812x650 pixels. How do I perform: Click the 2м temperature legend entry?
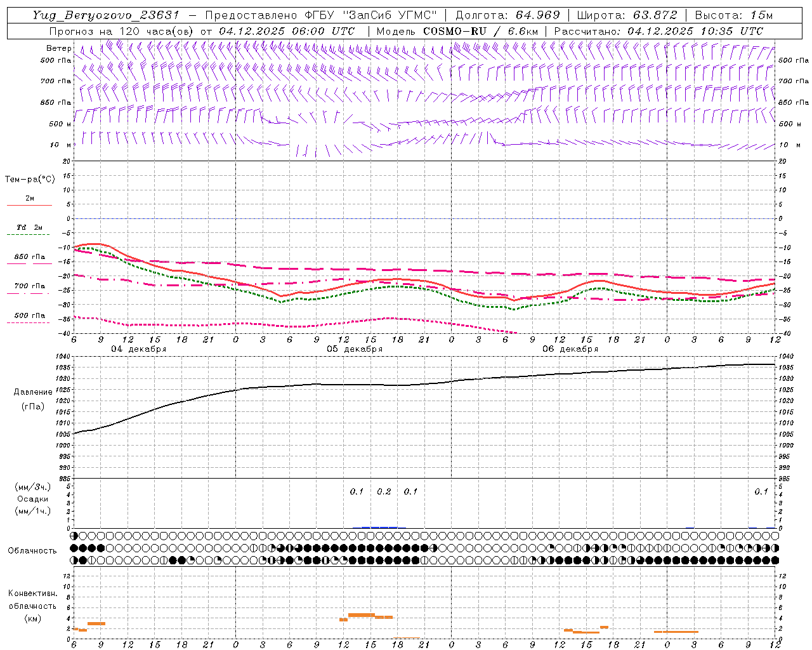pos(30,198)
